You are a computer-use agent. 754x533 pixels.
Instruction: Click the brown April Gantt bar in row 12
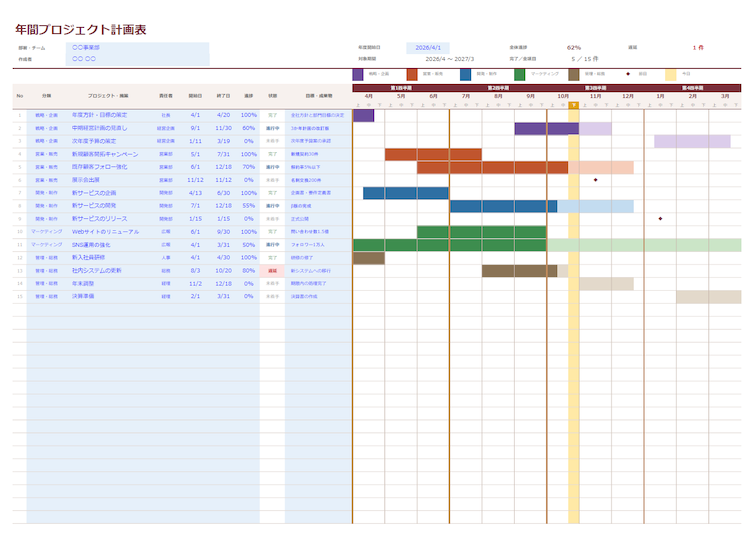369,258
